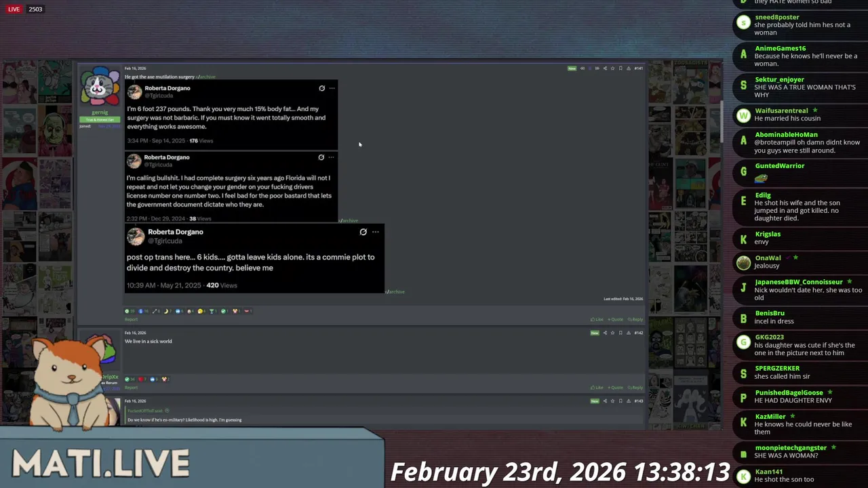Click first reaction emoji count on post #141
868x488 pixels.
[130, 311]
